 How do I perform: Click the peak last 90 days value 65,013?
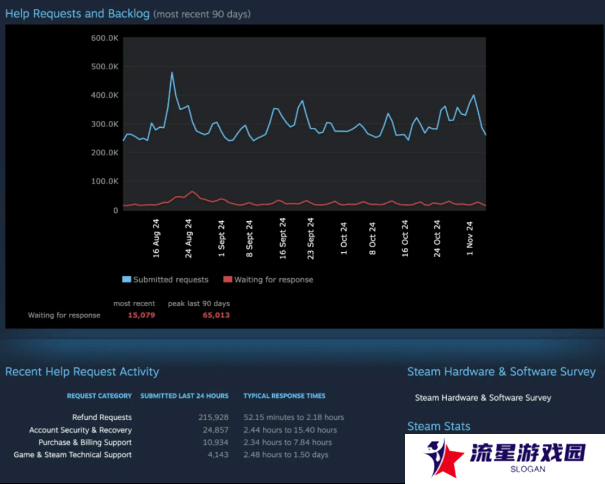point(216,315)
